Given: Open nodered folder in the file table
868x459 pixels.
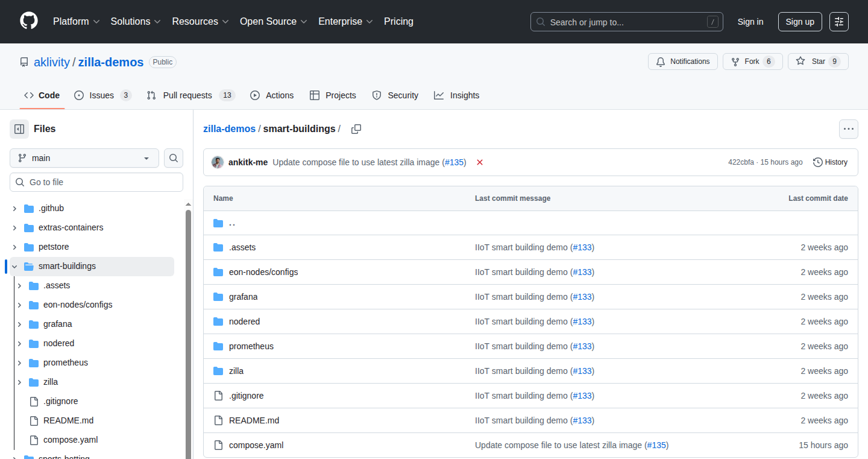Looking at the screenshot, I should click(244, 321).
